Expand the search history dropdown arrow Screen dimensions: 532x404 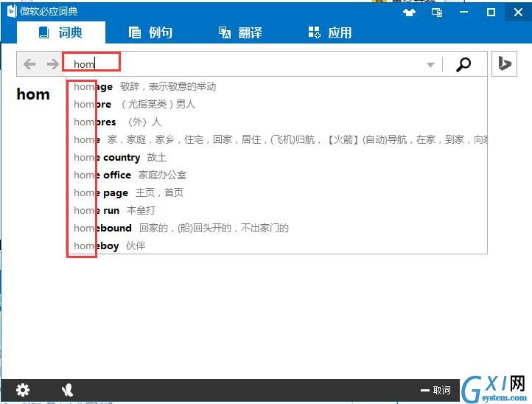(430, 64)
